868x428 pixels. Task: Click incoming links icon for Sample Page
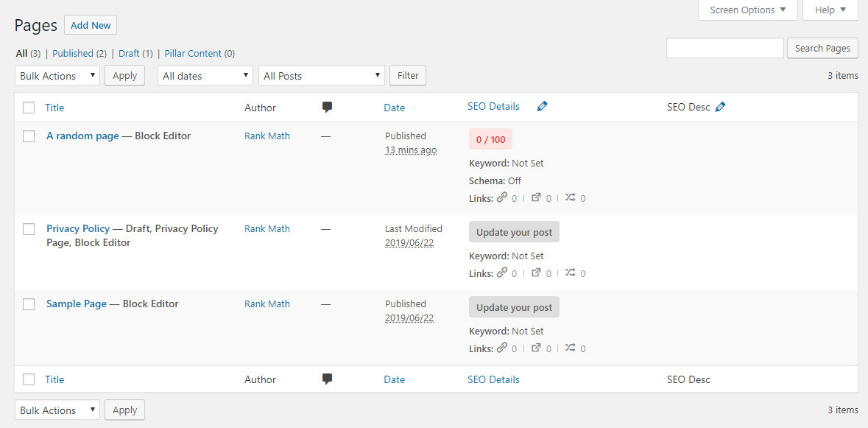570,348
